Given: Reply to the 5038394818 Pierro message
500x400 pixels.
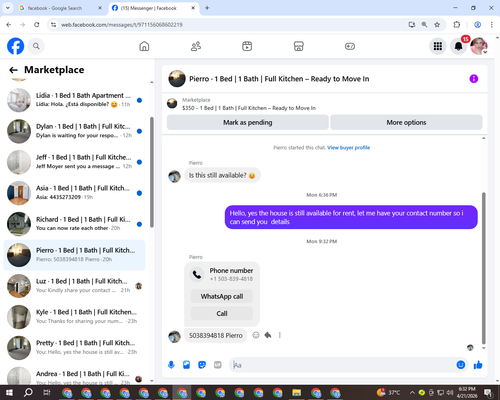Looking at the screenshot, I should pos(268,335).
